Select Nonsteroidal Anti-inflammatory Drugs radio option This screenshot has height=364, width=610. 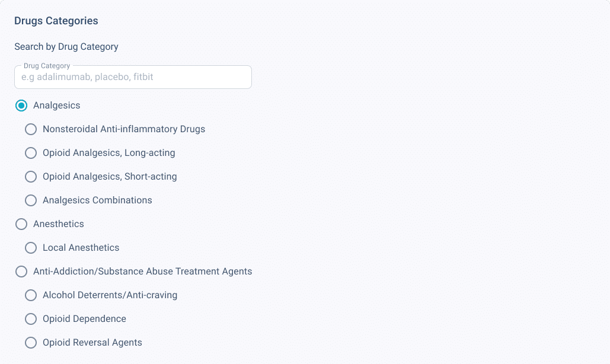pos(31,129)
